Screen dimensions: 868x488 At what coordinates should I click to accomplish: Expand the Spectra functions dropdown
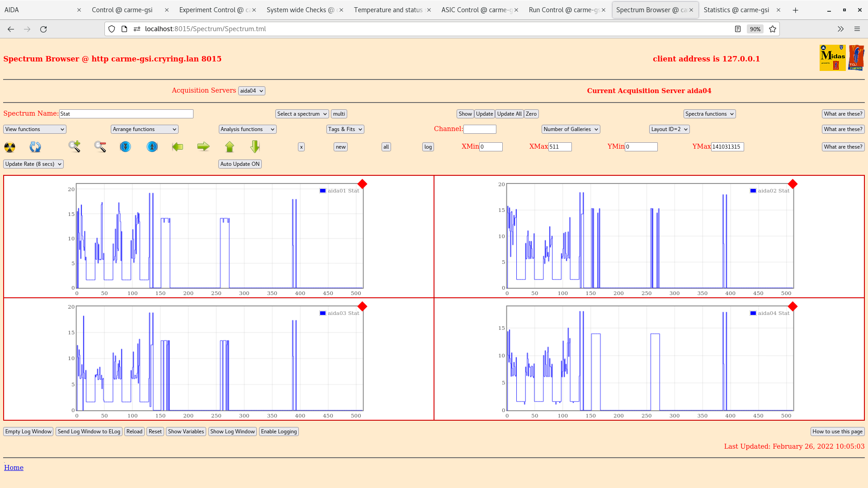pos(710,114)
